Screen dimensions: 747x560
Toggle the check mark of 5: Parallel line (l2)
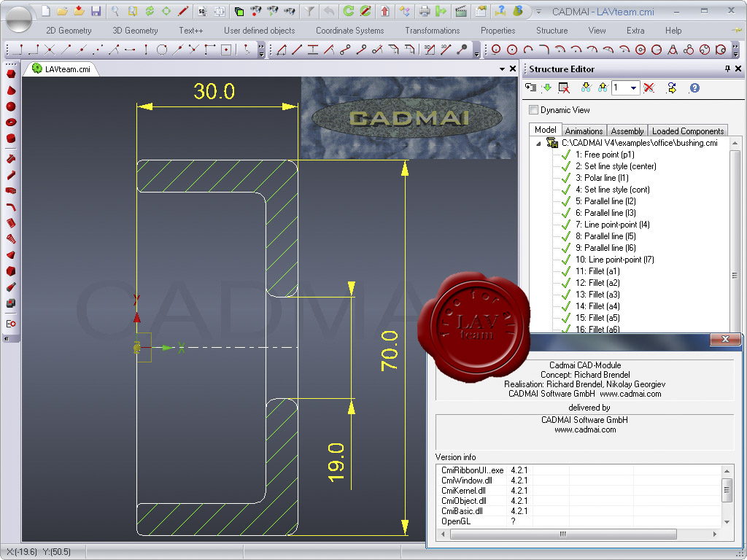pos(566,201)
